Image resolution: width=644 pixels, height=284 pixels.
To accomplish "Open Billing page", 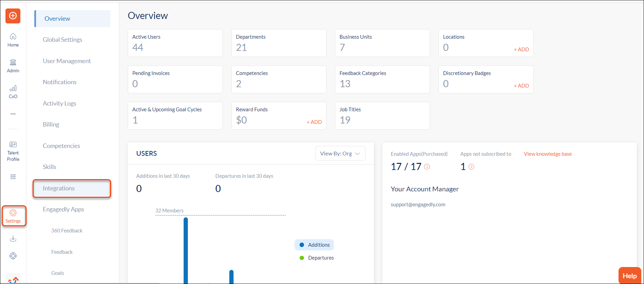I will pyautogui.click(x=51, y=125).
